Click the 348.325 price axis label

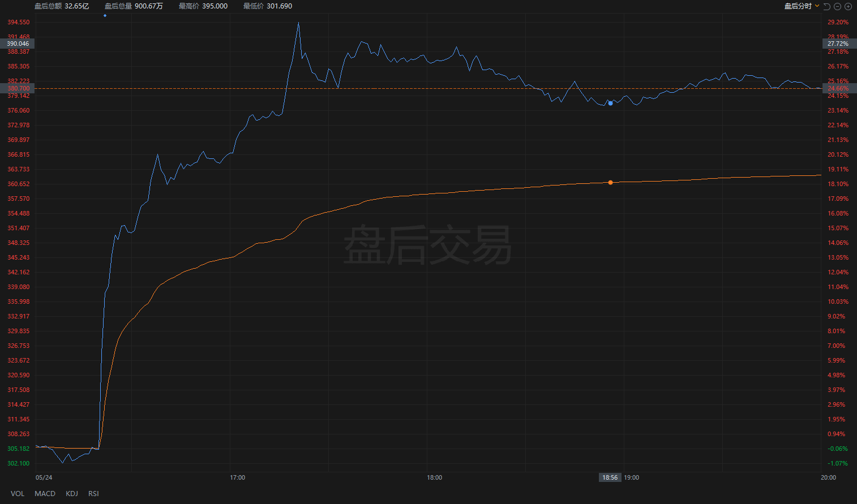click(x=19, y=243)
